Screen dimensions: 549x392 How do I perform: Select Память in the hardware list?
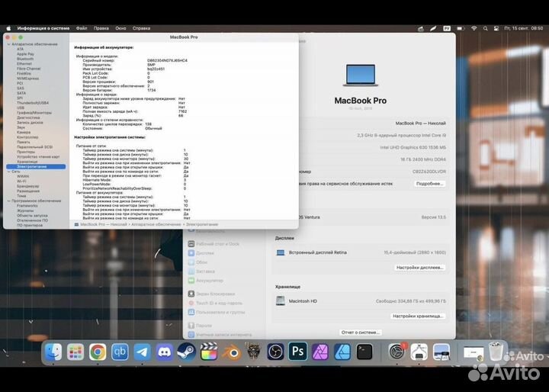point(24,142)
